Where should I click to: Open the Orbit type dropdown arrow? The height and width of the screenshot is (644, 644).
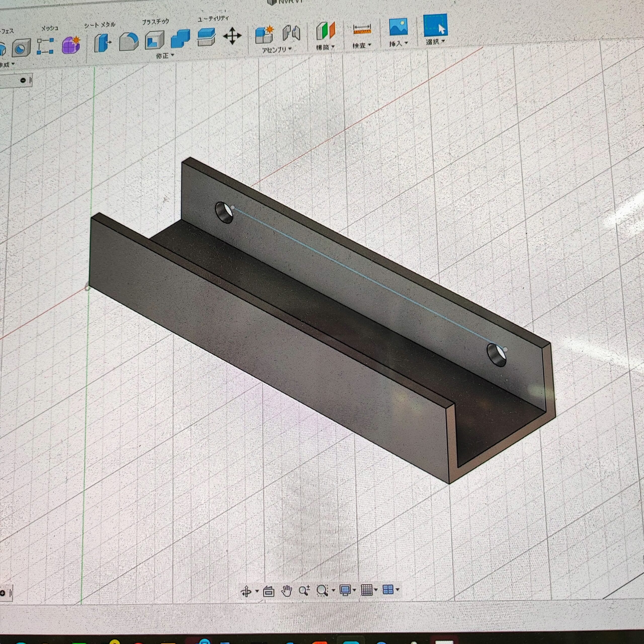[257, 591]
